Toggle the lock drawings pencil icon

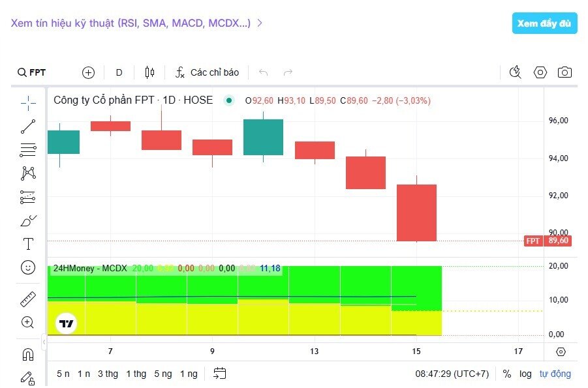[28, 378]
